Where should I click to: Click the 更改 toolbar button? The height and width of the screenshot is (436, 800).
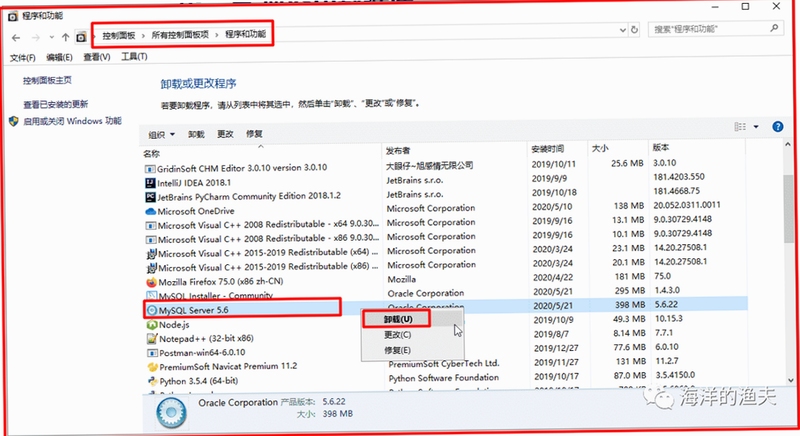[x=225, y=134]
